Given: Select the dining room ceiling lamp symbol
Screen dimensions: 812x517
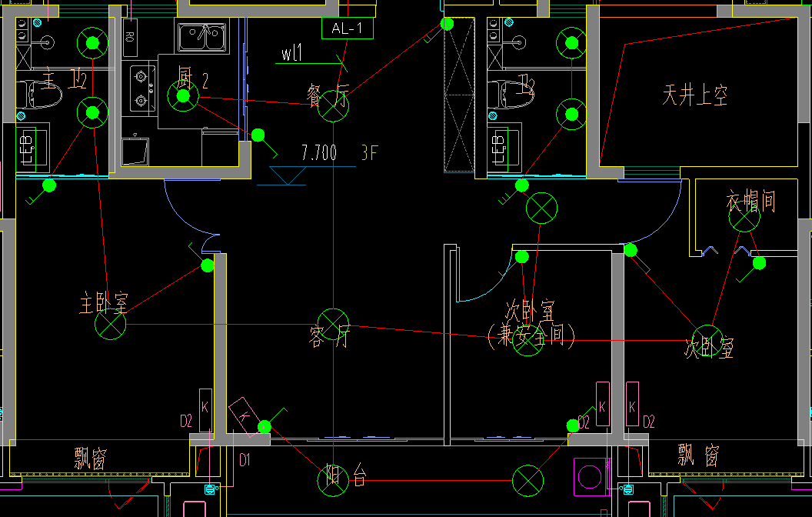Looking at the screenshot, I should click(x=333, y=107).
